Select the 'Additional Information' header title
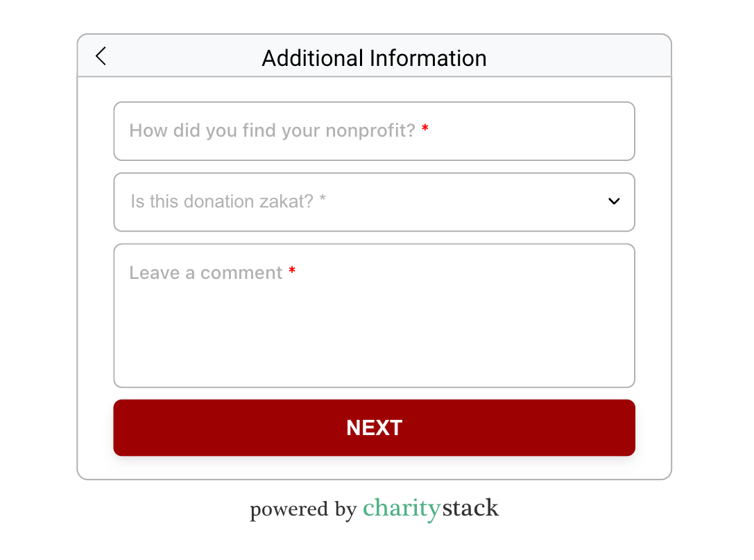 (x=374, y=58)
